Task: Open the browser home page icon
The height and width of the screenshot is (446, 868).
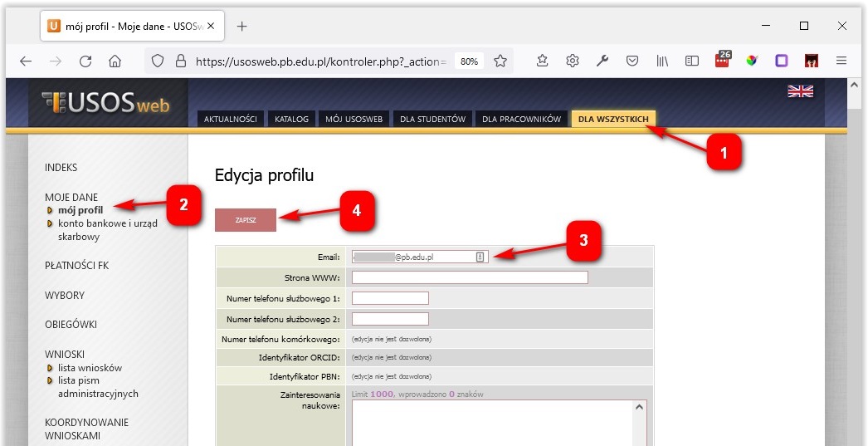Action: [x=115, y=61]
